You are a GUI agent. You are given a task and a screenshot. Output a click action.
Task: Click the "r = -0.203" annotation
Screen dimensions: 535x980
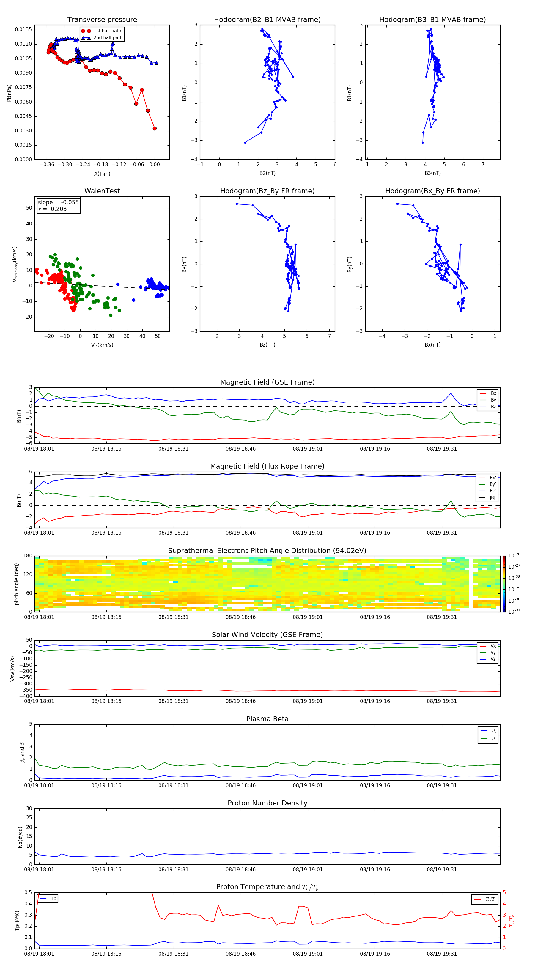[53, 209]
